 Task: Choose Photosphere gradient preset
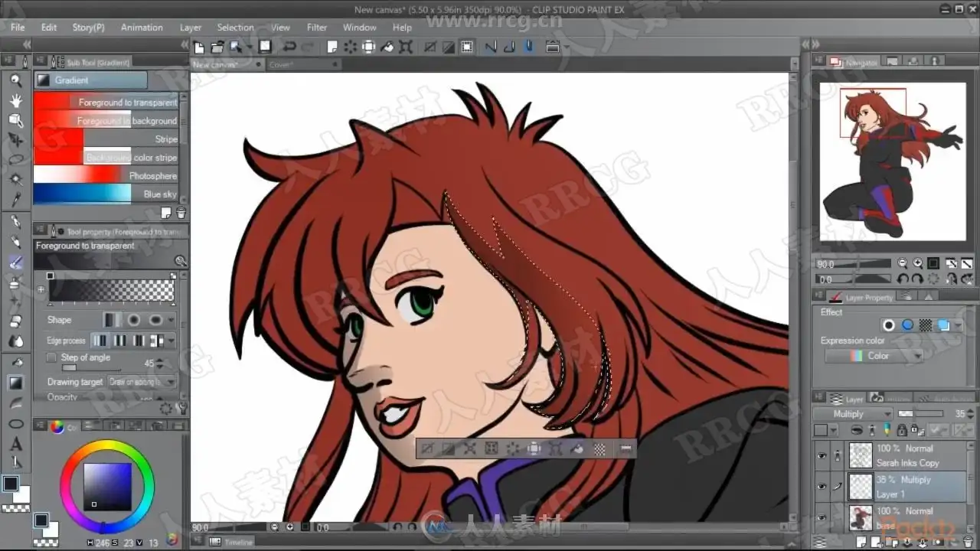106,175
